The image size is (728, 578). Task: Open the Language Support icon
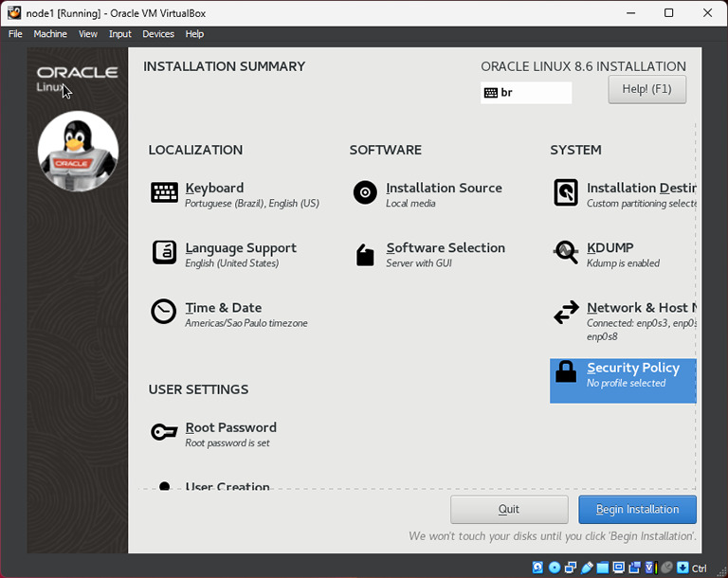pos(164,252)
